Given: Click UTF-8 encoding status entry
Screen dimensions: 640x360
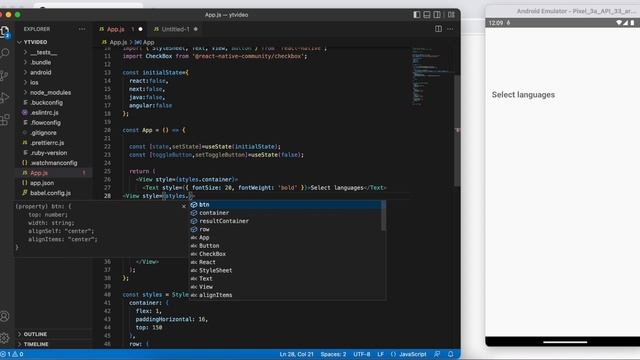Looking at the screenshot, I should (x=362, y=354).
